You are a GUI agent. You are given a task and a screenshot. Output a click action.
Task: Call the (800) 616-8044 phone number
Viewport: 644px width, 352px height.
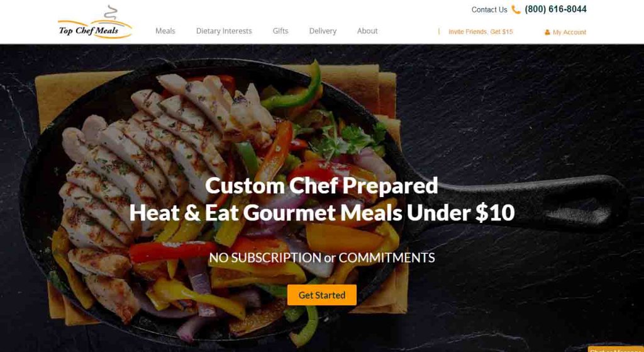(556, 9)
